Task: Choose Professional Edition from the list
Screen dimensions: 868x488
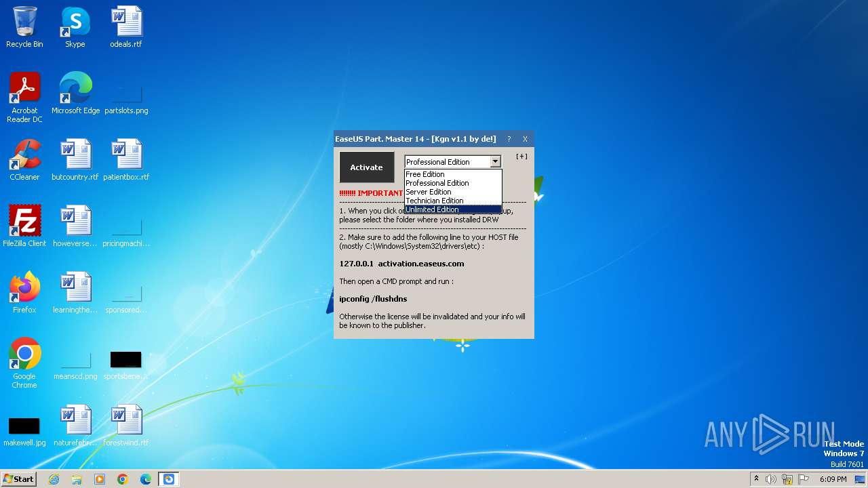Action: [453, 183]
